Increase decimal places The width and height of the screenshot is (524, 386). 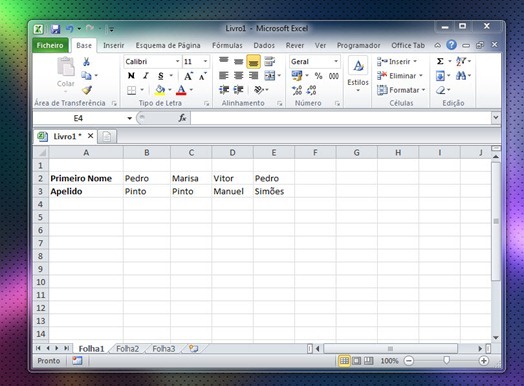(297, 90)
